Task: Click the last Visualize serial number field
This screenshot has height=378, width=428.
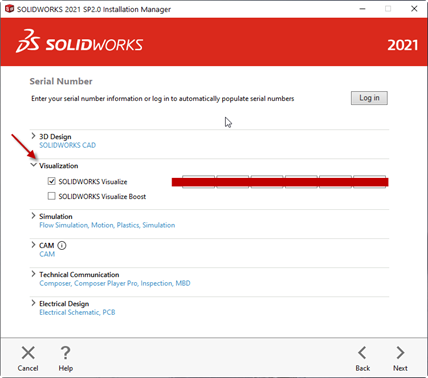Action: click(369, 182)
